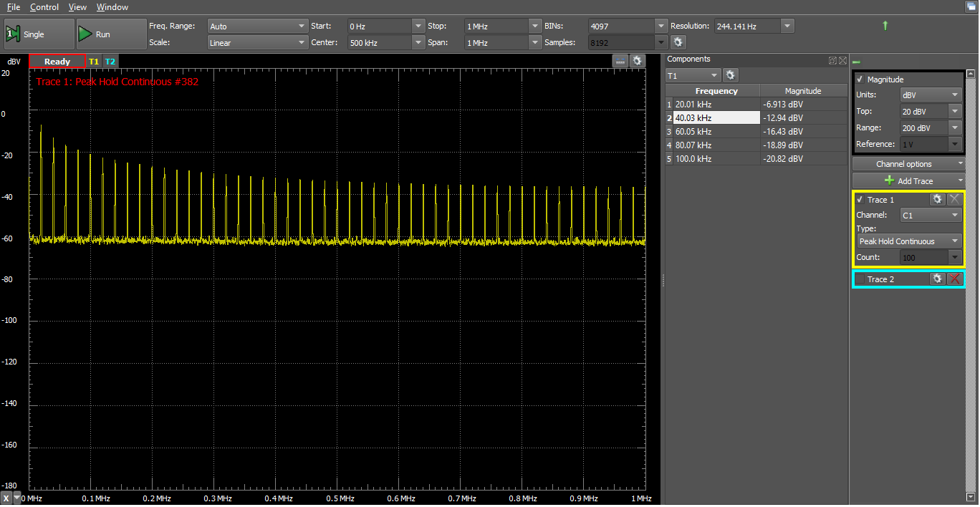This screenshot has height=507, width=980.
Task: Uncheck the Magnitude component checkbox
Action: (x=860, y=79)
